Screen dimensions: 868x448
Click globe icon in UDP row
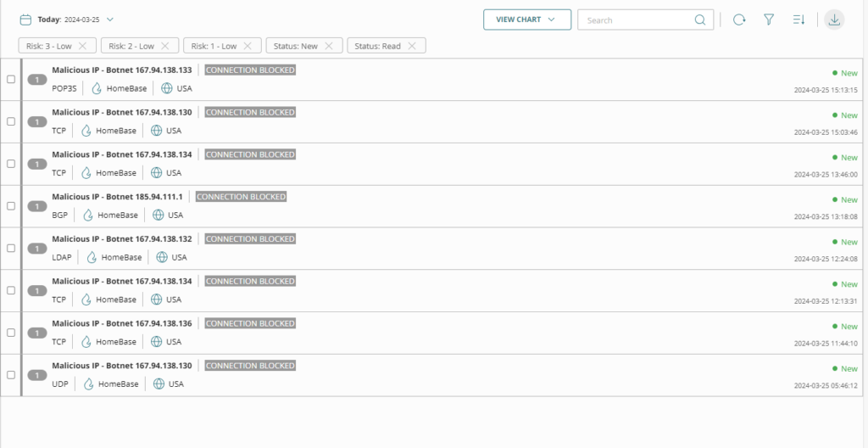click(x=159, y=384)
